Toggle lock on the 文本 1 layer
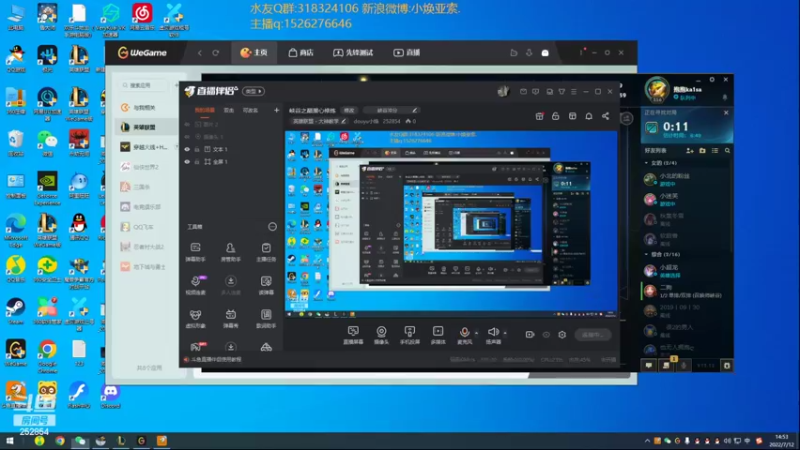 pos(197,149)
